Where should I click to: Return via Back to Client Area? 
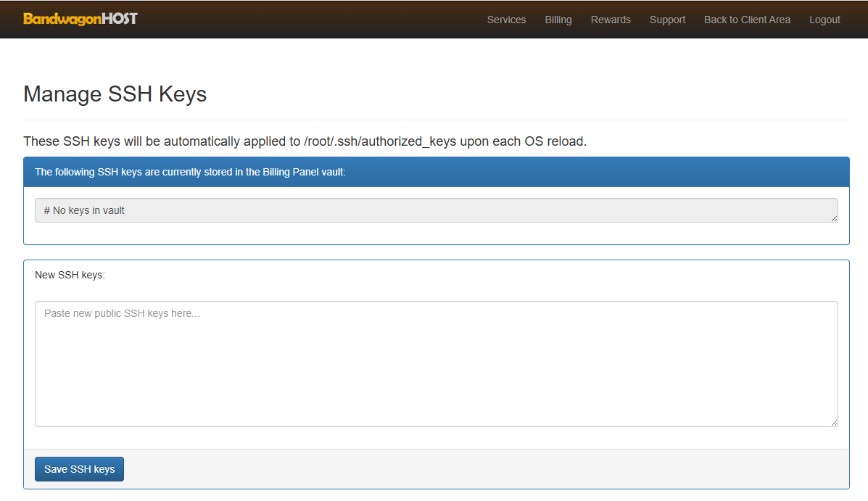click(x=747, y=20)
